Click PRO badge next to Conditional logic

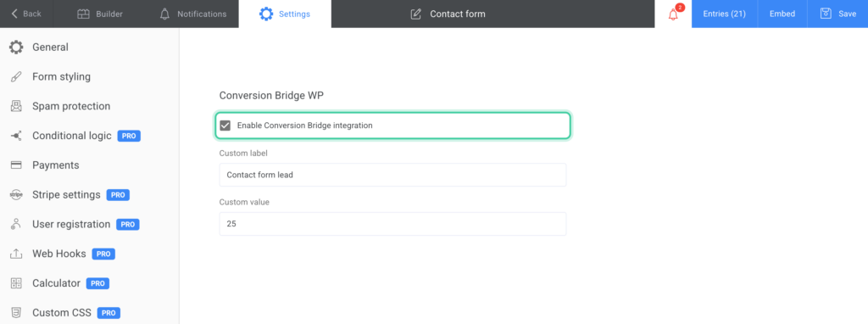(x=129, y=136)
